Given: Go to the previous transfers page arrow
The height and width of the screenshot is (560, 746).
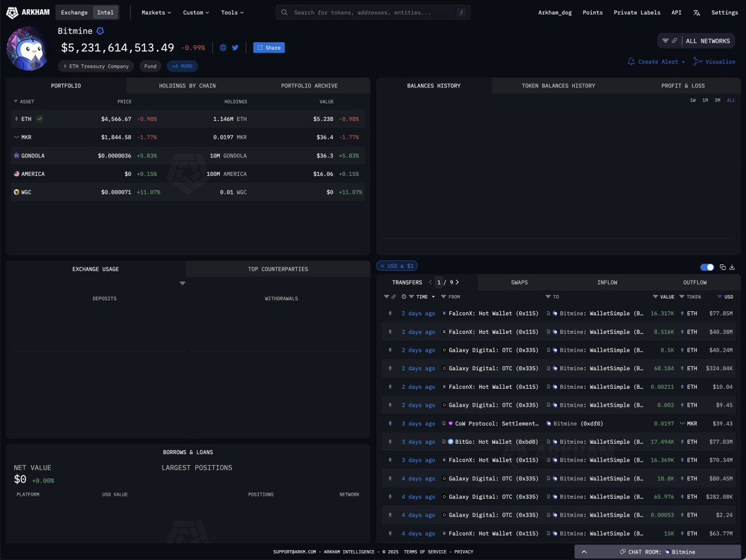Looking at the screenshot, I should point(430,282).
